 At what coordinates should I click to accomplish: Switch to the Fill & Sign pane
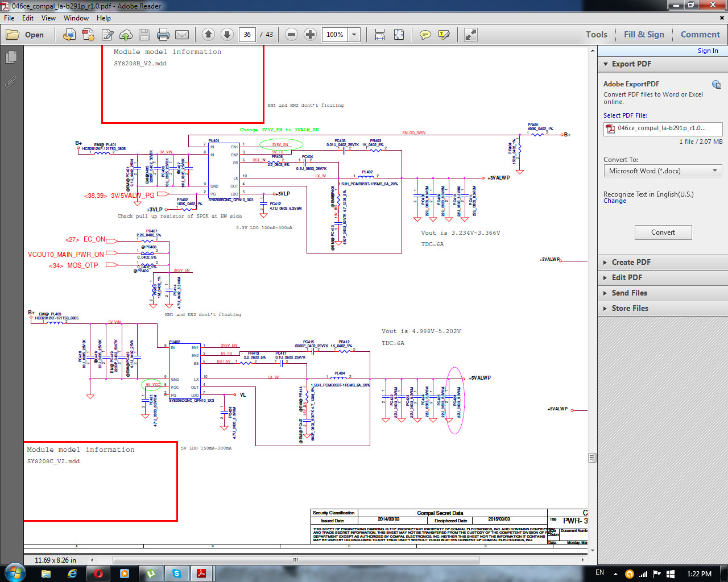(644, 35)
